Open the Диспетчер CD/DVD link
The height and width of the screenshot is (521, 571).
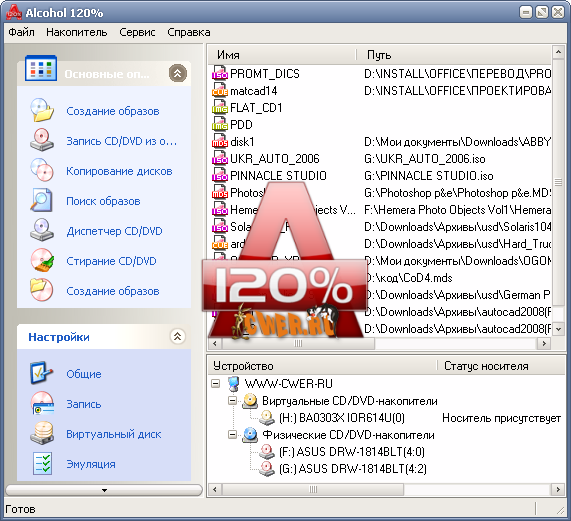(x=114, y=231)
